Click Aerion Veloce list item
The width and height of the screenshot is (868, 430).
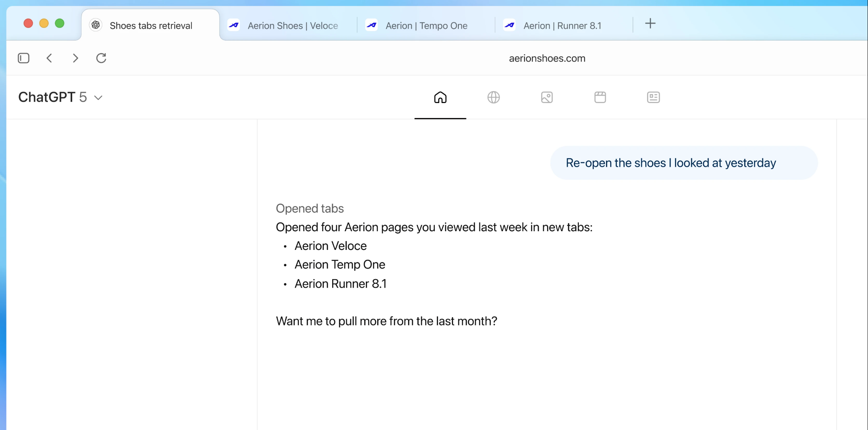(x=330, y=246)
